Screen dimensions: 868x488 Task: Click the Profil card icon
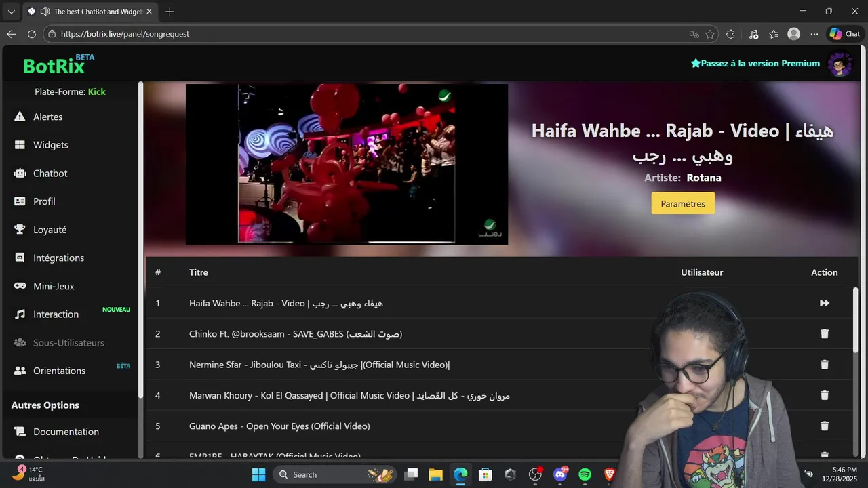tap(20, 201)
